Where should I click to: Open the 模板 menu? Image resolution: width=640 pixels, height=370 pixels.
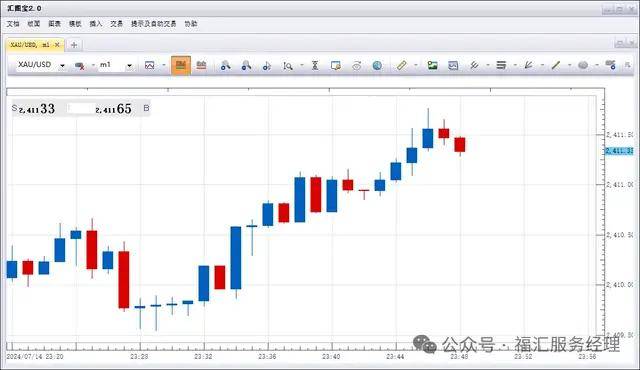tap(75, 24)
